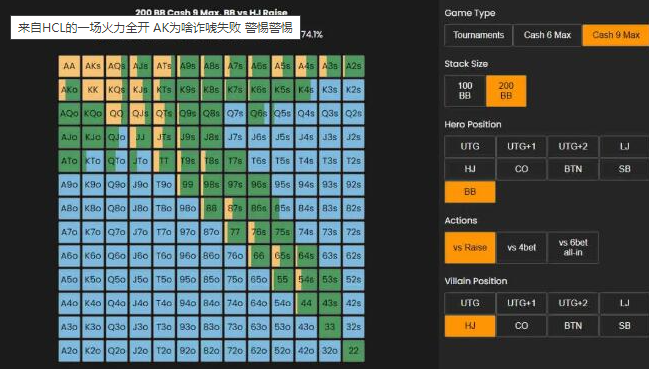The height and width of the screenshot is (369, 649).
Task: Set Villain Position to UTG
Action: click(x=470, y=303)
